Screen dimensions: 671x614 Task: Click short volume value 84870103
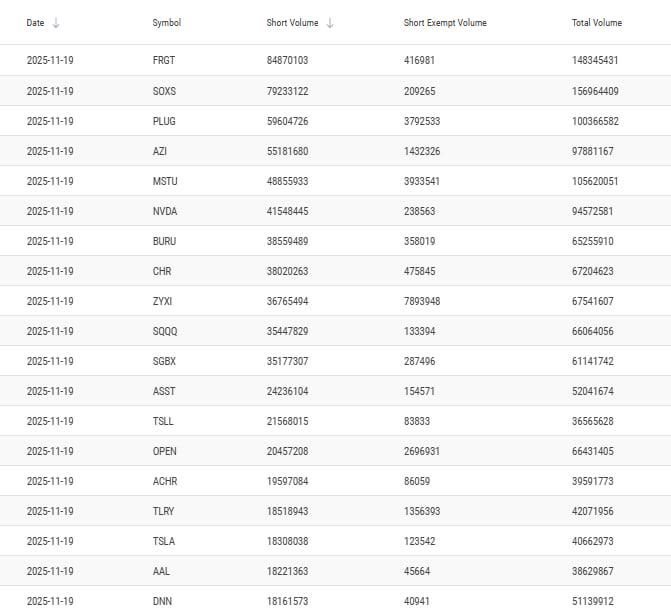click(x=287, y=60)
